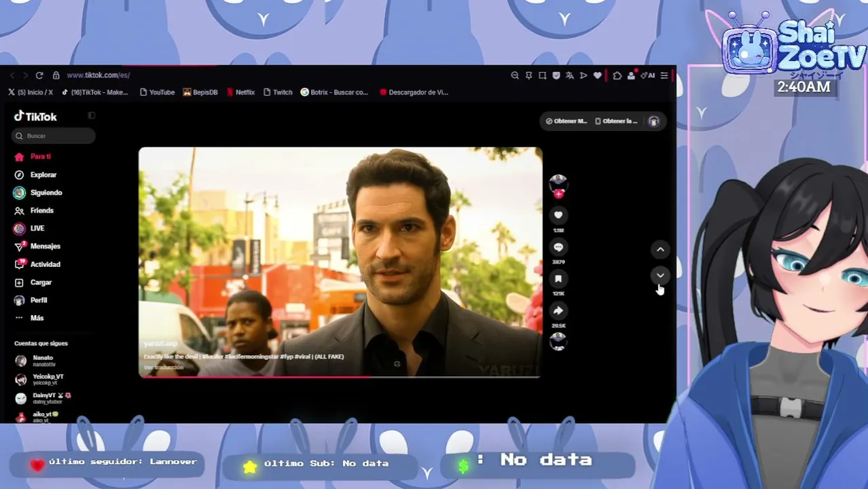
Task: Click the play/send toolbar icon
Action: point(583,75)
